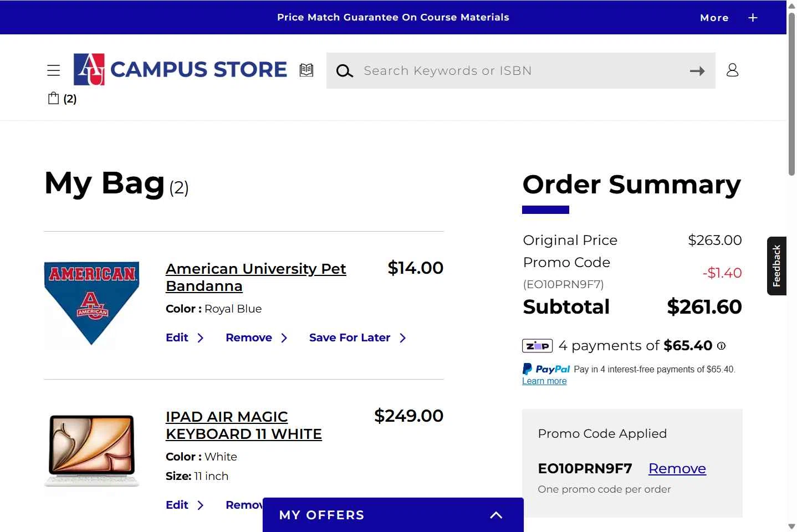The image size is (797, 532).
Task: Click the -$1.40 promo discount value
Action: point(722,273)
